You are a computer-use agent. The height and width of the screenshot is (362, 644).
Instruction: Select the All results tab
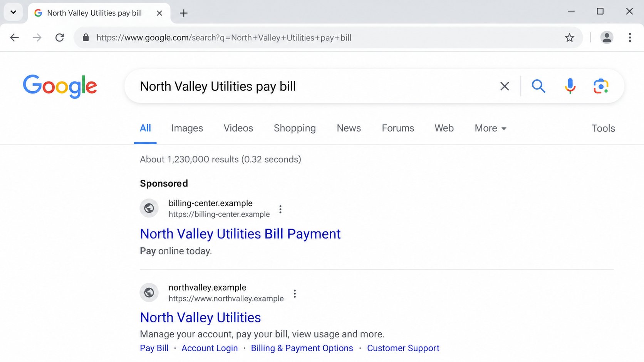click(x=145, y=128)
